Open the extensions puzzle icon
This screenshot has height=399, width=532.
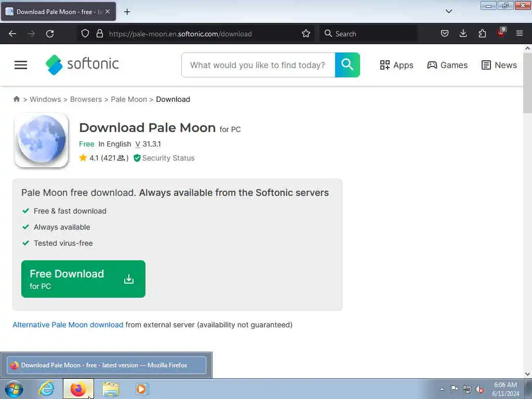[x=482, y=34]
